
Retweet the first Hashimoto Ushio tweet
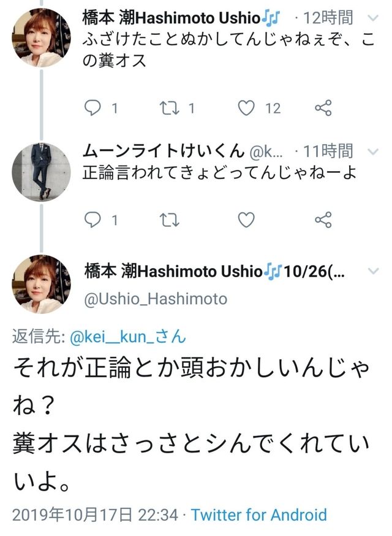click(170, 108)
